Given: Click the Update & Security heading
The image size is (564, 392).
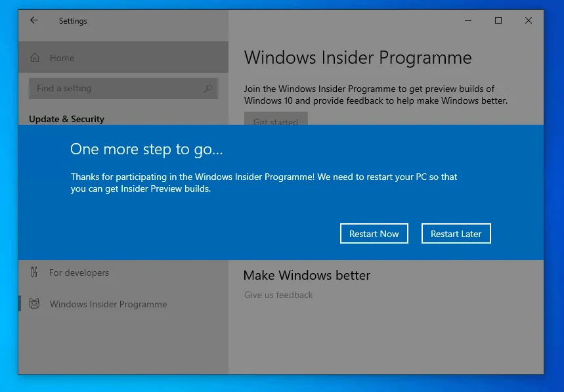Looking at the screenshot, I should click(x=66, y=119).
